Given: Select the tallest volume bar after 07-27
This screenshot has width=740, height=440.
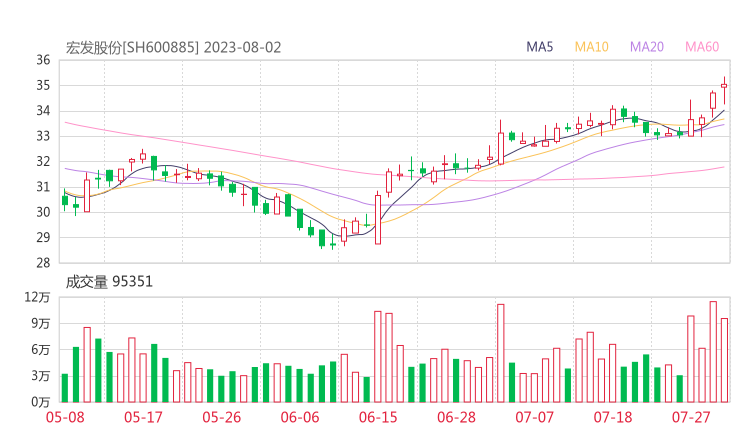Looking at the screenshot, I should [713, 352].
